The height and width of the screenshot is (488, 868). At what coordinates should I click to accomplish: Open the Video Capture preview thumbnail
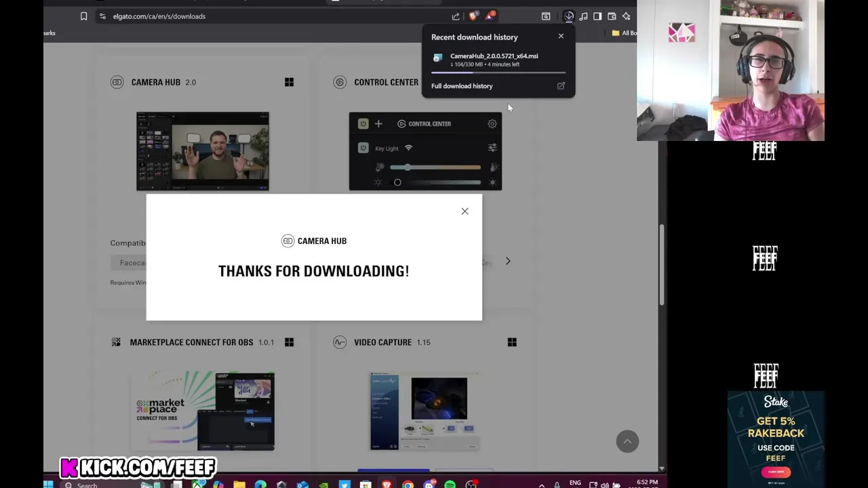tap(425, 411)
